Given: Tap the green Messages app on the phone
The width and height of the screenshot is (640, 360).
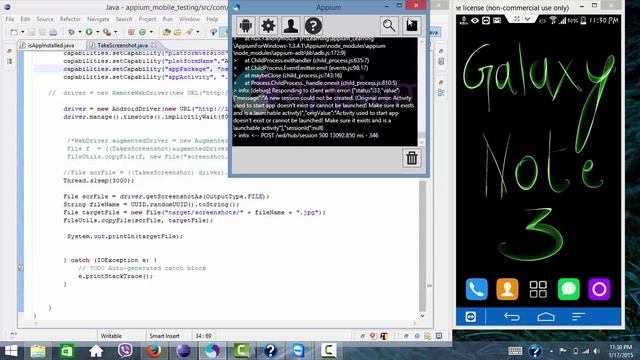Looking at the screenshot, I should click(x=569, y=289).
